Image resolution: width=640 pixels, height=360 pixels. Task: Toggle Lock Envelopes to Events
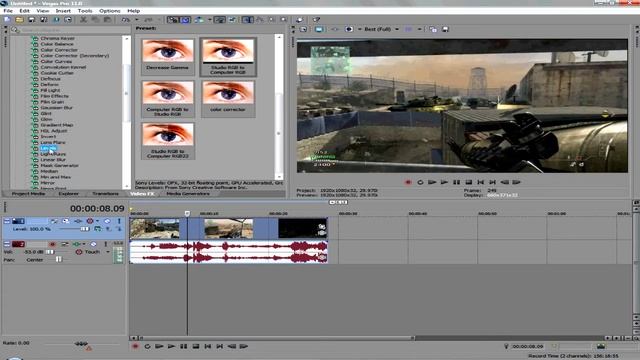(x=220, y=20)
